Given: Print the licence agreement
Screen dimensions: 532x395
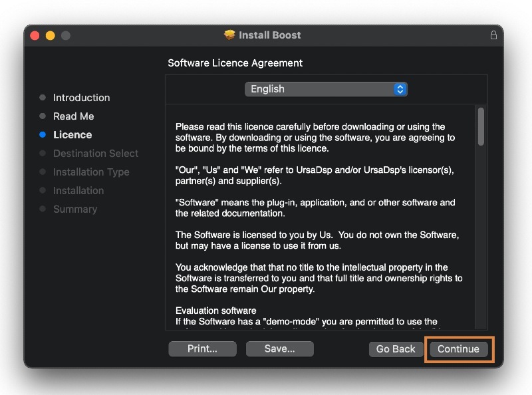Looking at the screenshot, I should click(x=202, y=349).
